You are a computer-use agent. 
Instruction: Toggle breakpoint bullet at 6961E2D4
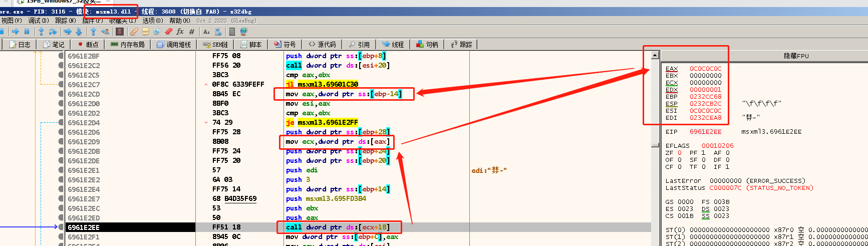61,123
